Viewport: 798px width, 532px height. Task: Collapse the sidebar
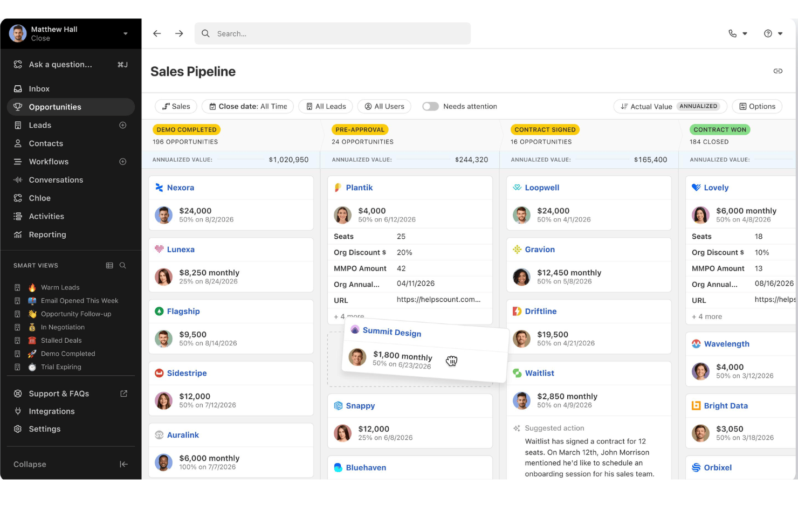[x=71, y=464]
